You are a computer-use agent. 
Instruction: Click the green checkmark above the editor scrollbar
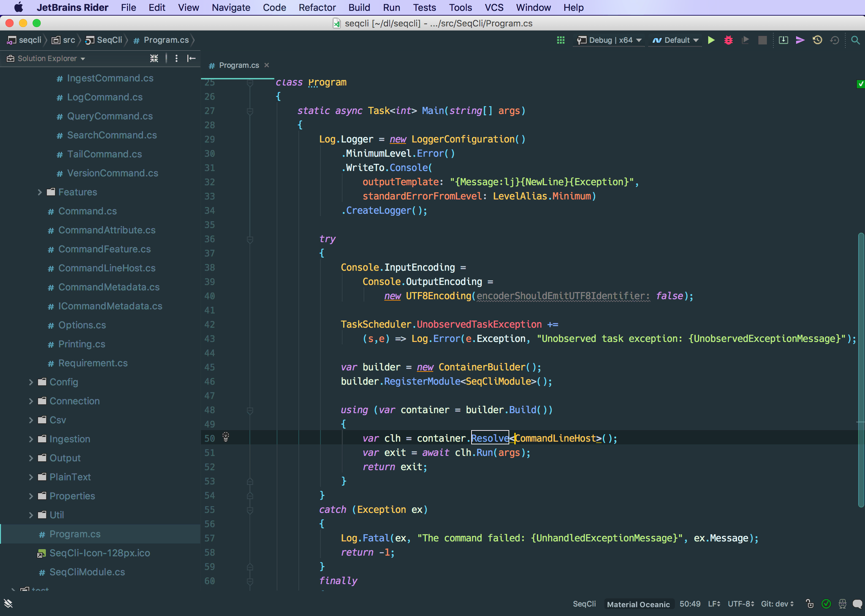(861, 84)
